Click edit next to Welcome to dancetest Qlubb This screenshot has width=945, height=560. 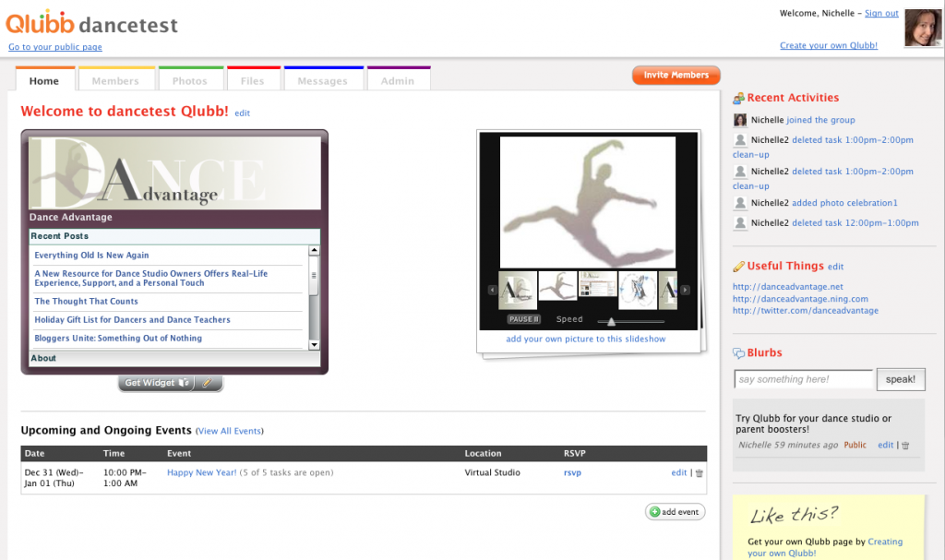[243, 113]
